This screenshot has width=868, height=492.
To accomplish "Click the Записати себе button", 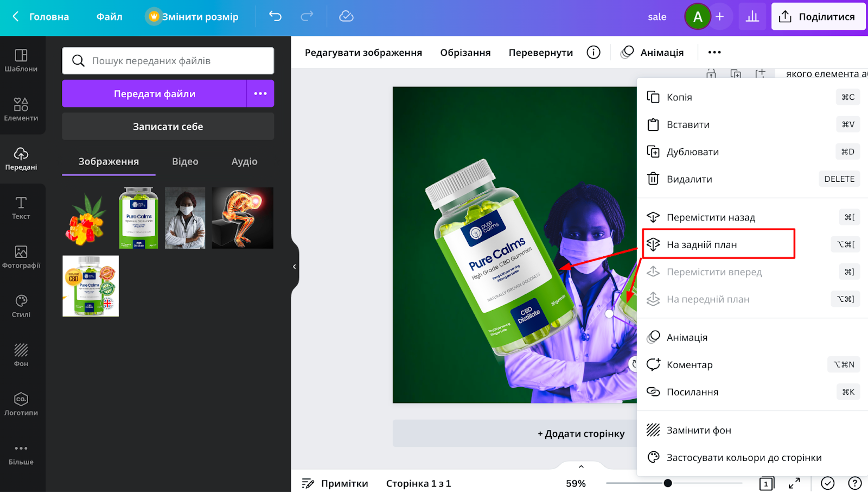I will click(168, 127).
